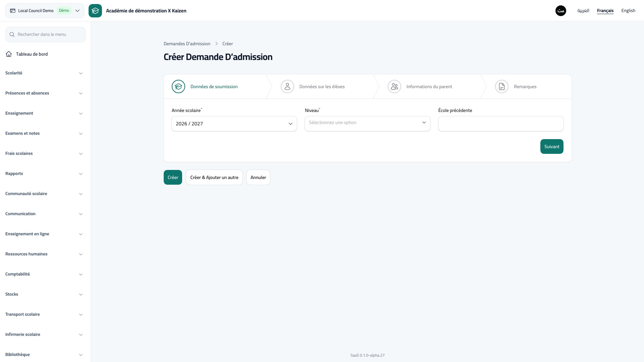Screen dimensions: 644x362
Task: Expand the Scolarité menu group
Action: [44, 73]
